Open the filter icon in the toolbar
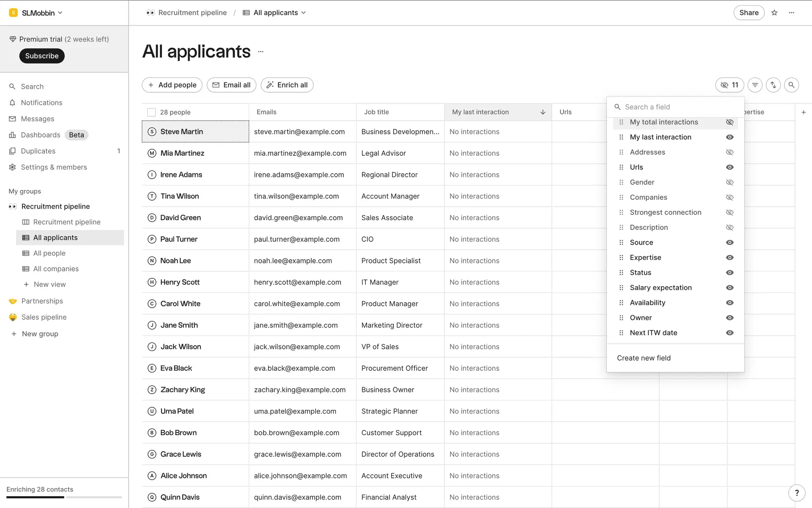 click(755, 85)
